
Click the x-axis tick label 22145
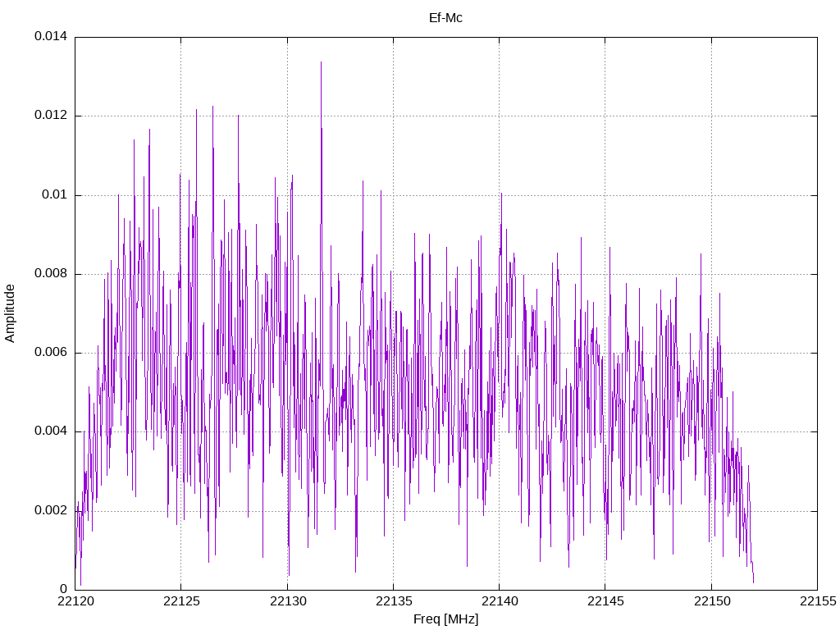point(605,601)
